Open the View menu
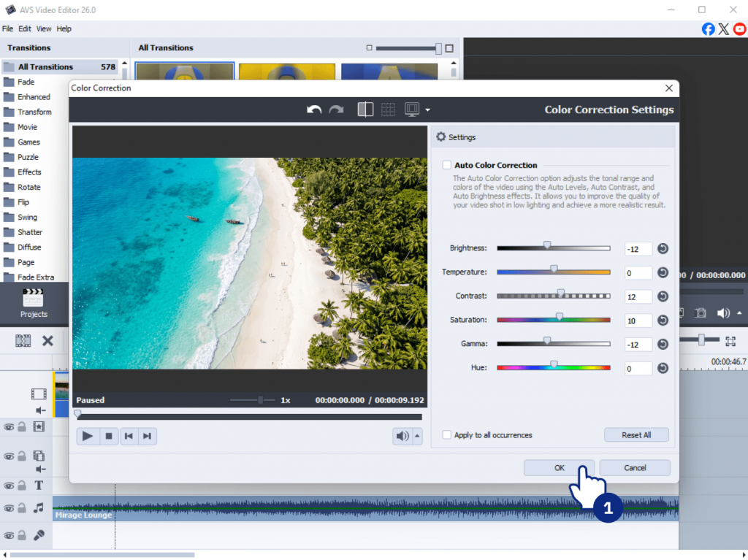The image size is (748, 560). 44,28
